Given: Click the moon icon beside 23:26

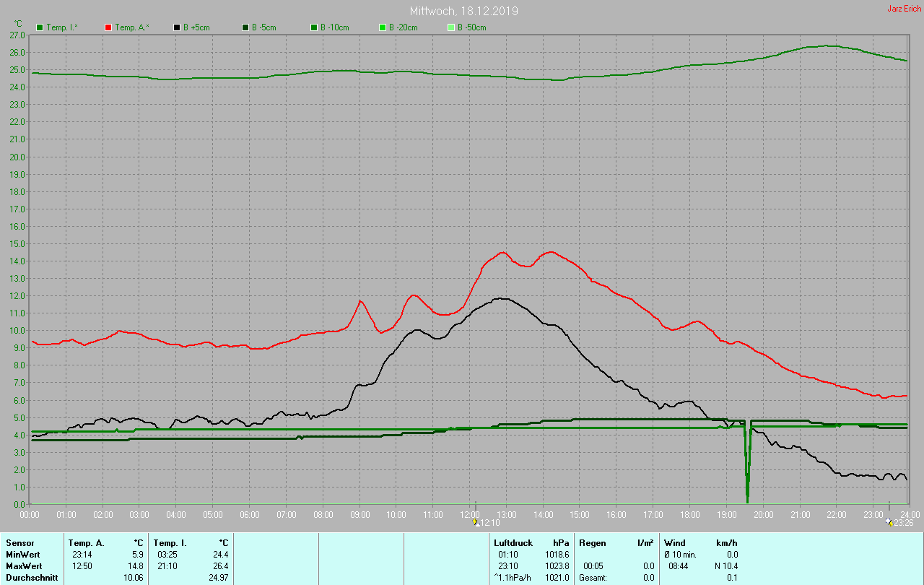Looking at the screenshot, I should (x=889, y=521).
